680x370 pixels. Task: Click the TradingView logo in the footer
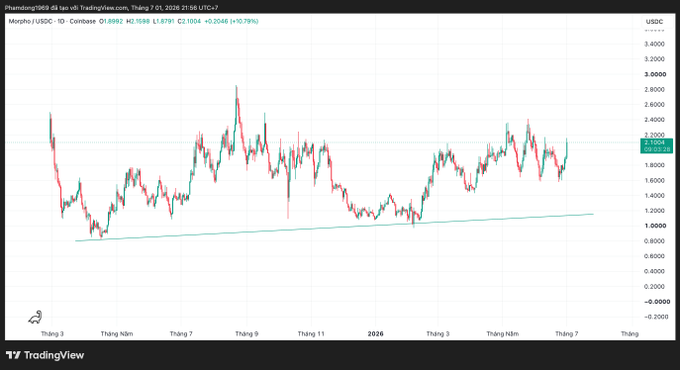click(45, 355)
